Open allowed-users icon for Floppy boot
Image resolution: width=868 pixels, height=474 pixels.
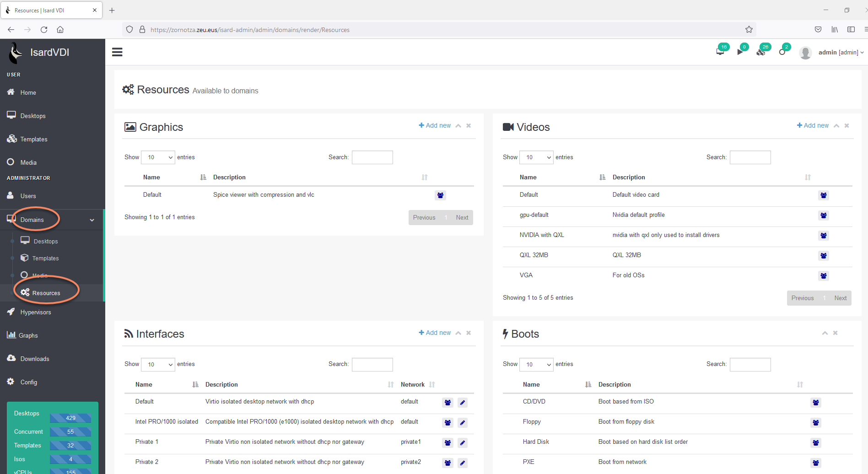[816, 423]
